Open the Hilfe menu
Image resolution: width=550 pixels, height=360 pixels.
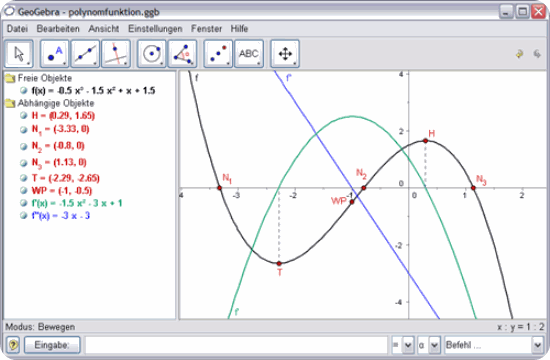pos(239,29)
